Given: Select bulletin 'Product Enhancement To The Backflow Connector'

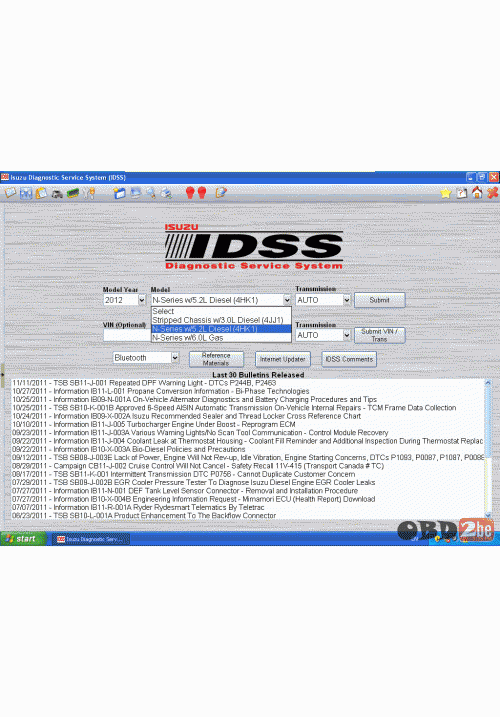Looking at the screenshot, I should [x=144, y=515].
